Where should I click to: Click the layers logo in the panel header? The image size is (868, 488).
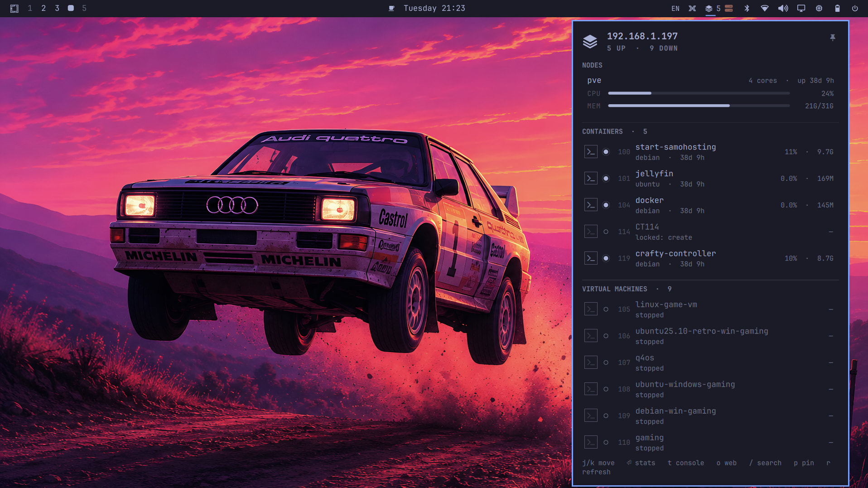(590, 41)
